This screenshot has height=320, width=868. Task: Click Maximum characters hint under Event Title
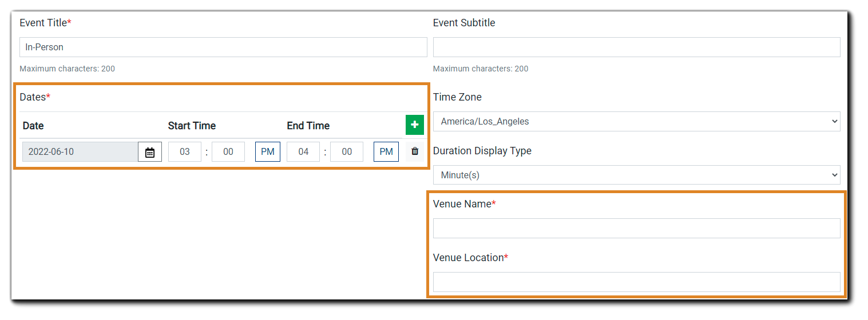click(67, 69)
